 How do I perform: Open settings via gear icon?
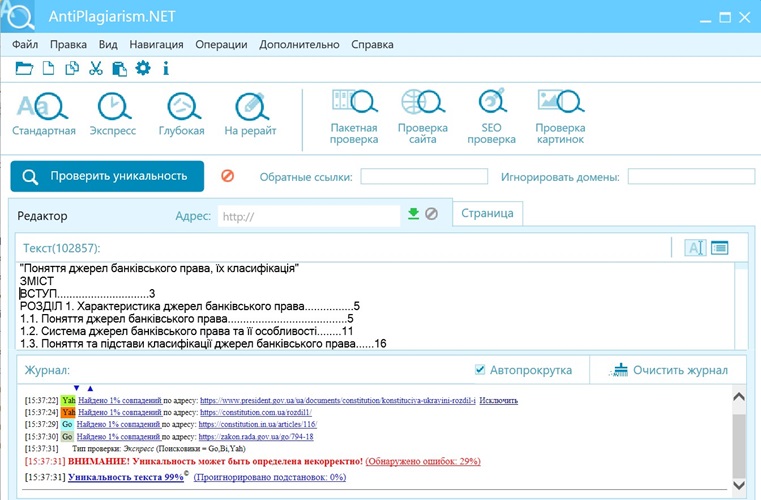pyautogui.click(x=143, y=67)
